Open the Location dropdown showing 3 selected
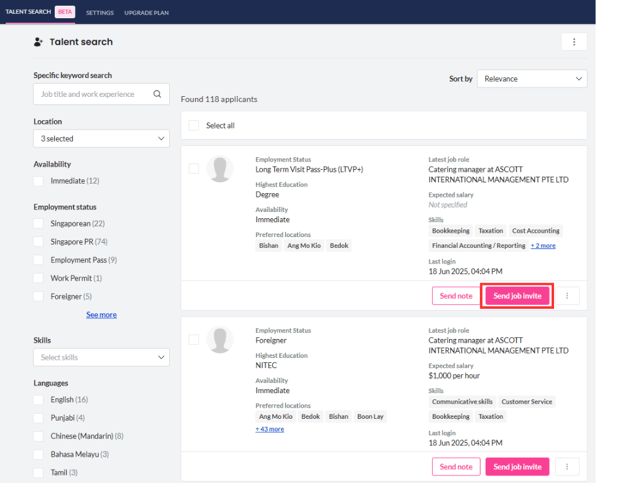This screenshot has width=644, height=483. point(101,138)
